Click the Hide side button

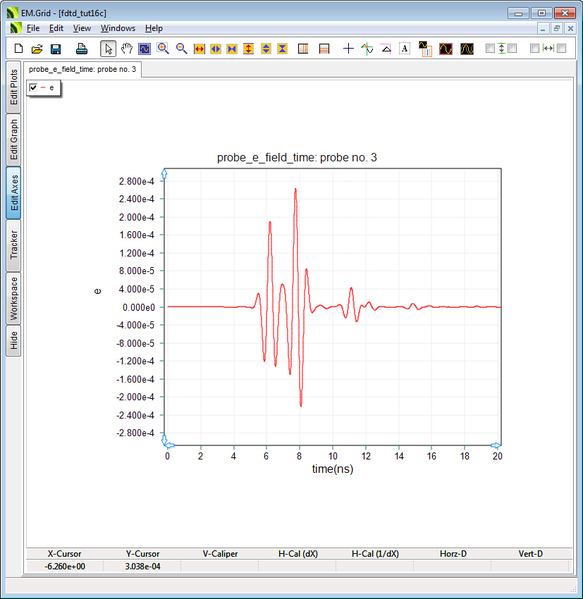[x=13, y=340]
